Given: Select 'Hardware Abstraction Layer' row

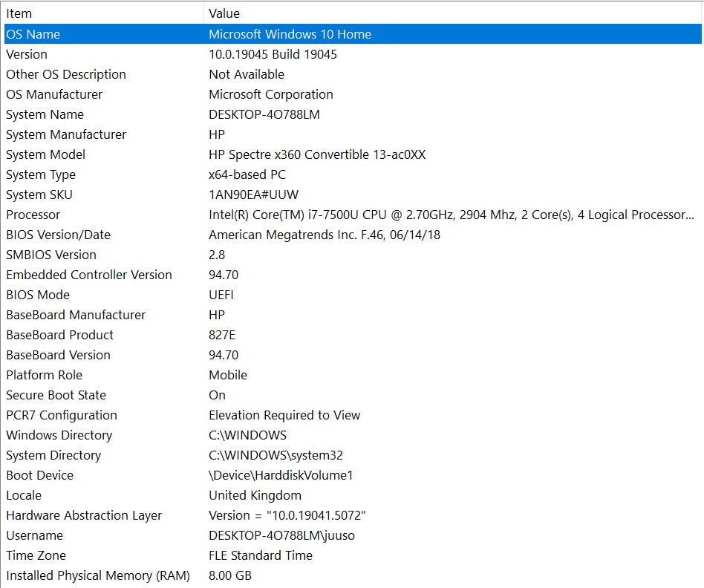Looking at the screenshot, I should pos(84,515).
